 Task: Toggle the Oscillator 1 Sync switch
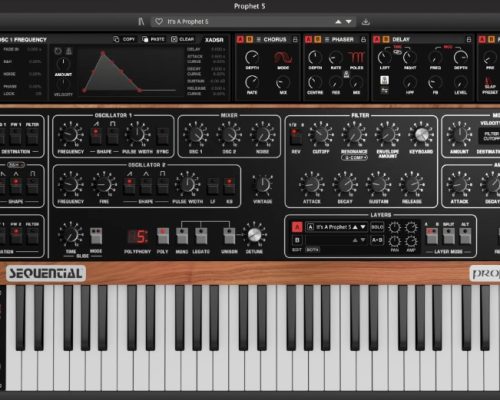point(162,135)
